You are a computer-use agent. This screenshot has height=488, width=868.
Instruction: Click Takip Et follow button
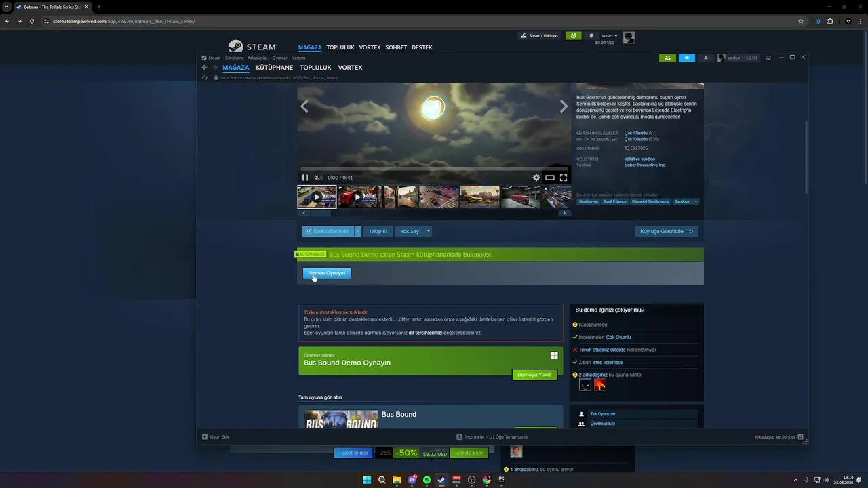pos(378,231)
